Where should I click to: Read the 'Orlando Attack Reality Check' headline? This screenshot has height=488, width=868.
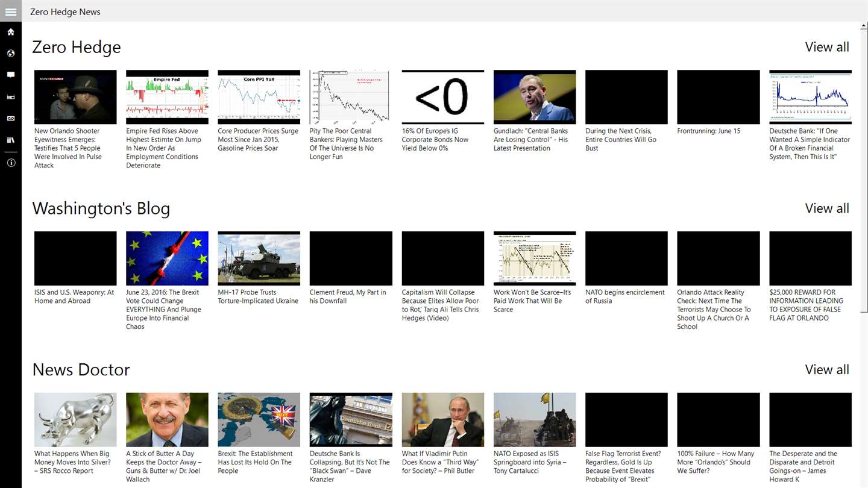coord(714,310)
